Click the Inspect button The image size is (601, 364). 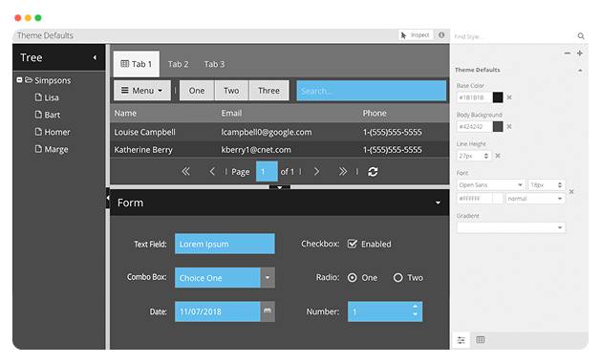[x=416, y=35]
